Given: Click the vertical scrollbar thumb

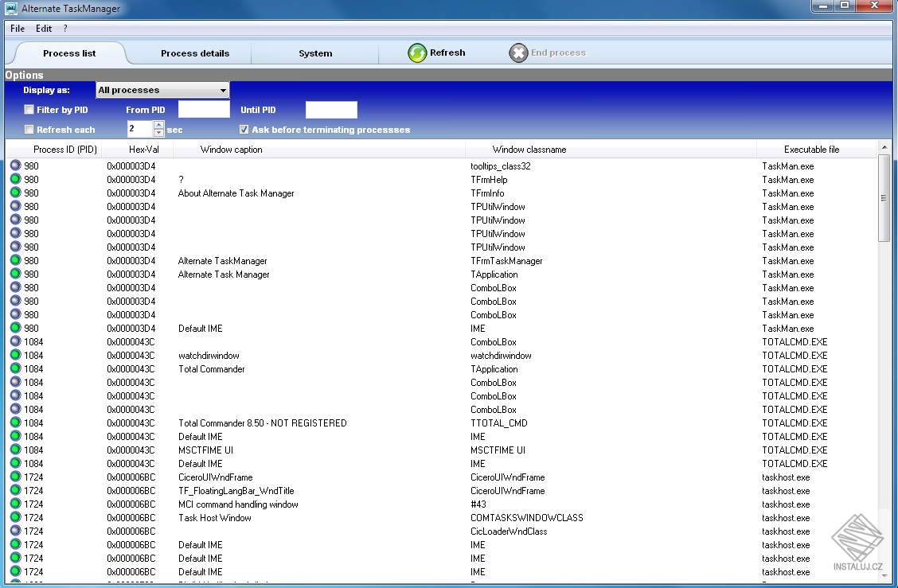Looking at the screenshot, I should click(884, 198).
